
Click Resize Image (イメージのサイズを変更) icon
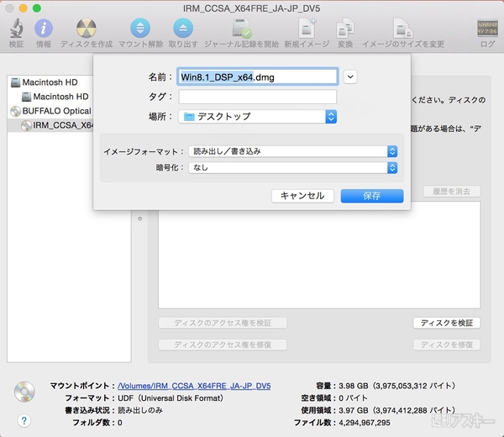[x=403, y=28]
